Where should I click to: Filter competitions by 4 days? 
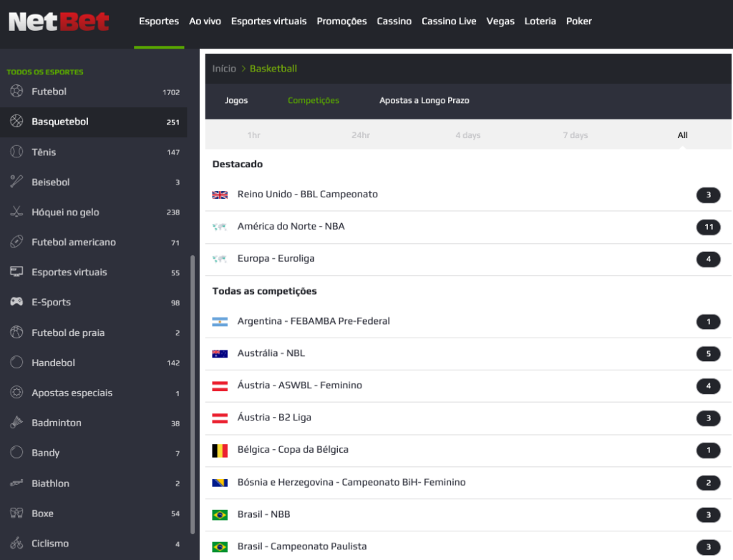pos(468,135)
